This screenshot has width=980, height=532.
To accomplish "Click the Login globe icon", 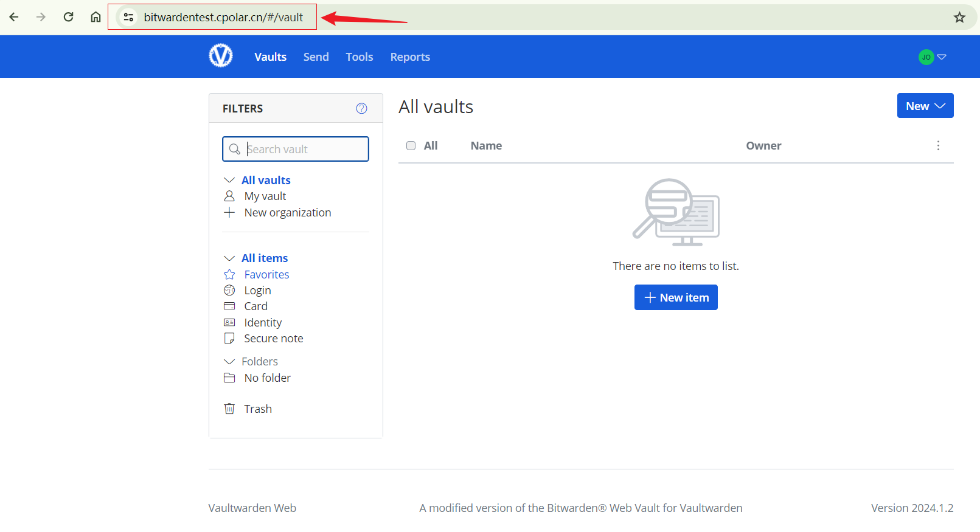I will [x=229, y=290].
